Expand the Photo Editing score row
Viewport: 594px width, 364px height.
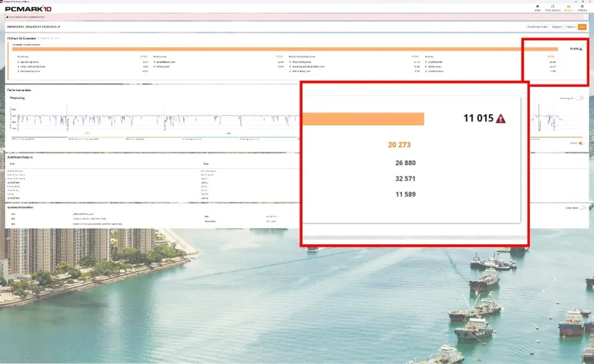click(290, 62)
